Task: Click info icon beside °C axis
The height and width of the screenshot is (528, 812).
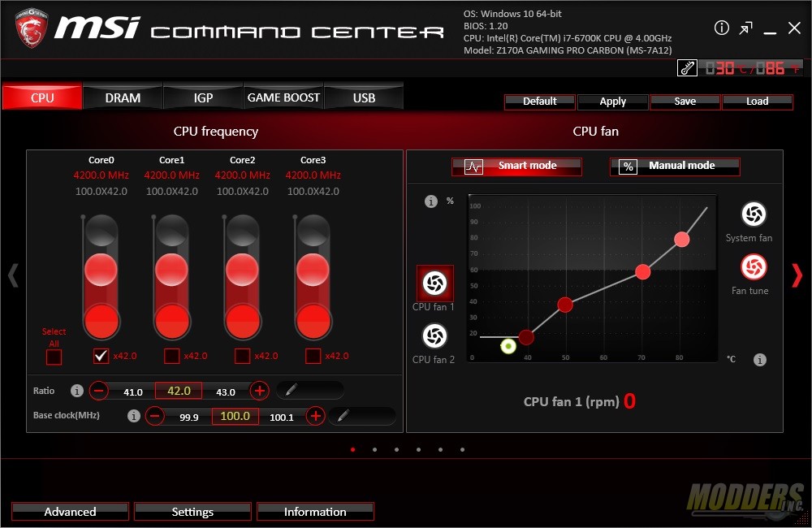Action: point(760,360)
